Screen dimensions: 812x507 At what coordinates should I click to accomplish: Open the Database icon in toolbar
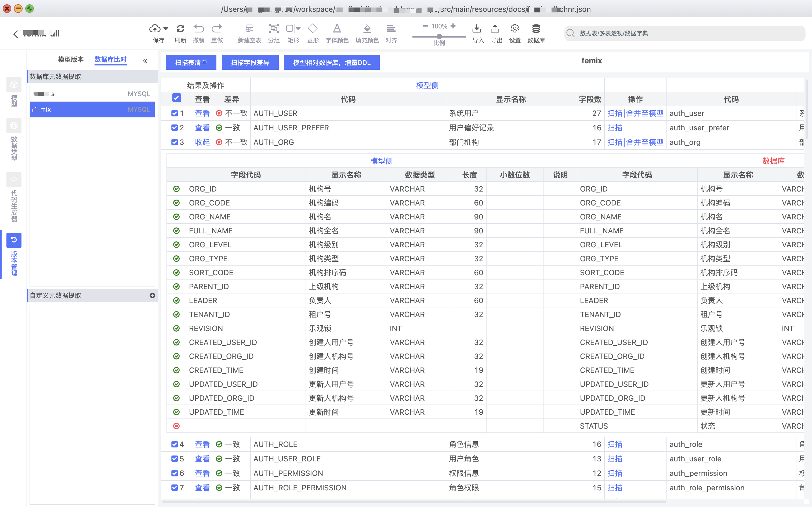pyautogui.click(x=536, y=28)
